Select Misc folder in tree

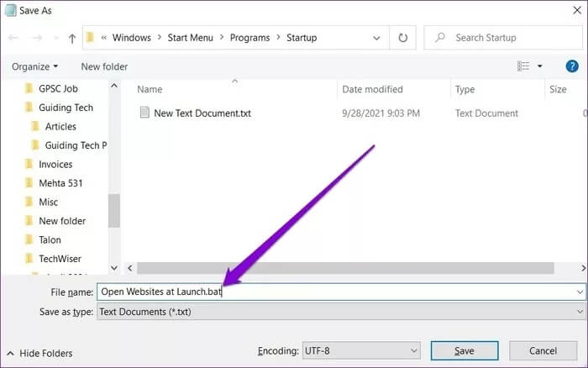tap(49, 202)
